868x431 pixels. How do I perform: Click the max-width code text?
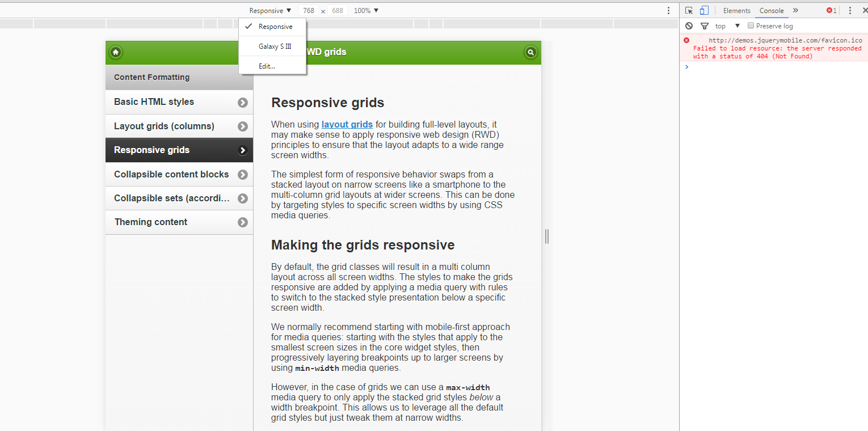click(x=468, y=387)
